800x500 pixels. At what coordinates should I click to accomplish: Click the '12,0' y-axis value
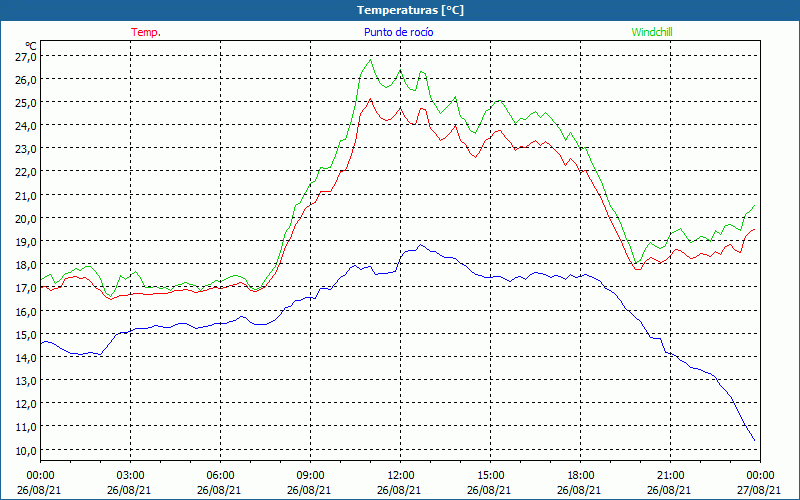[x=26, y=404]
